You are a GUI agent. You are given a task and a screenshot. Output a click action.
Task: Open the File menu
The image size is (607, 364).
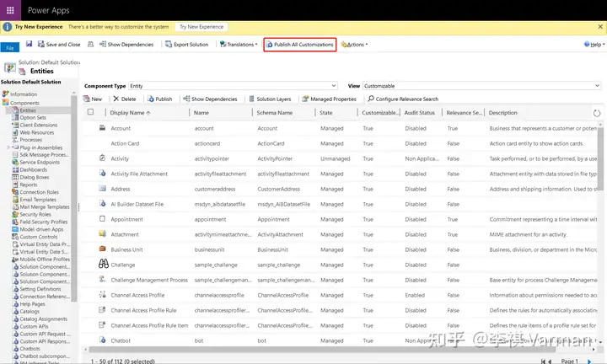[x=9, y=47]
